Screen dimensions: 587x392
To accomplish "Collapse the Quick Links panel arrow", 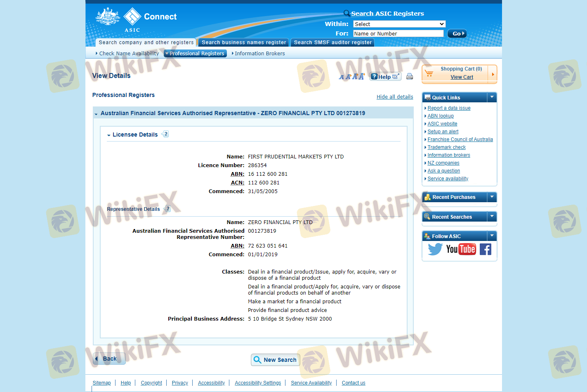I will [492, 97].
